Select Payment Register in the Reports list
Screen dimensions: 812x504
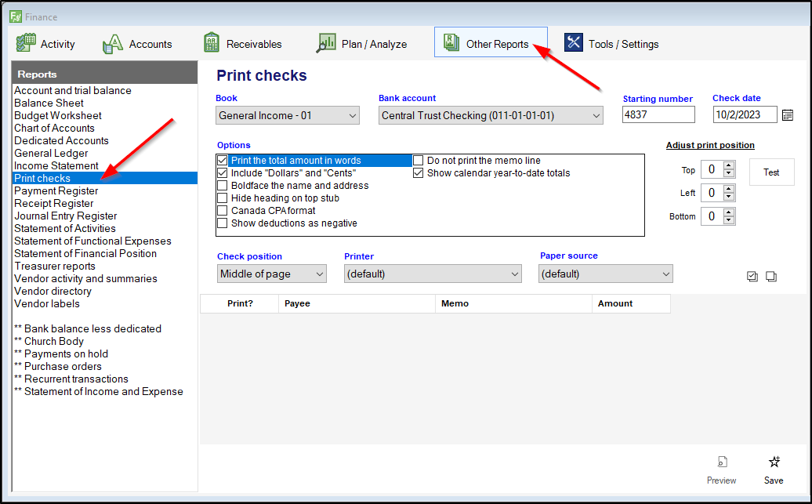click(x=56, y=190)
